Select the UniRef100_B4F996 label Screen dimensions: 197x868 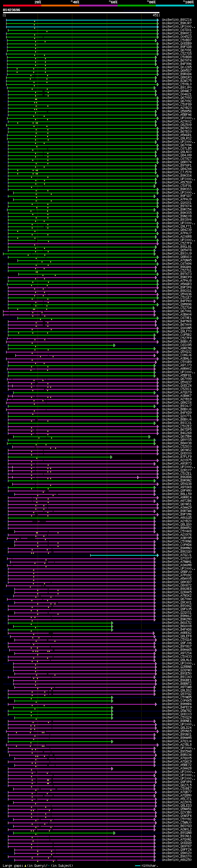pos(177,64)
